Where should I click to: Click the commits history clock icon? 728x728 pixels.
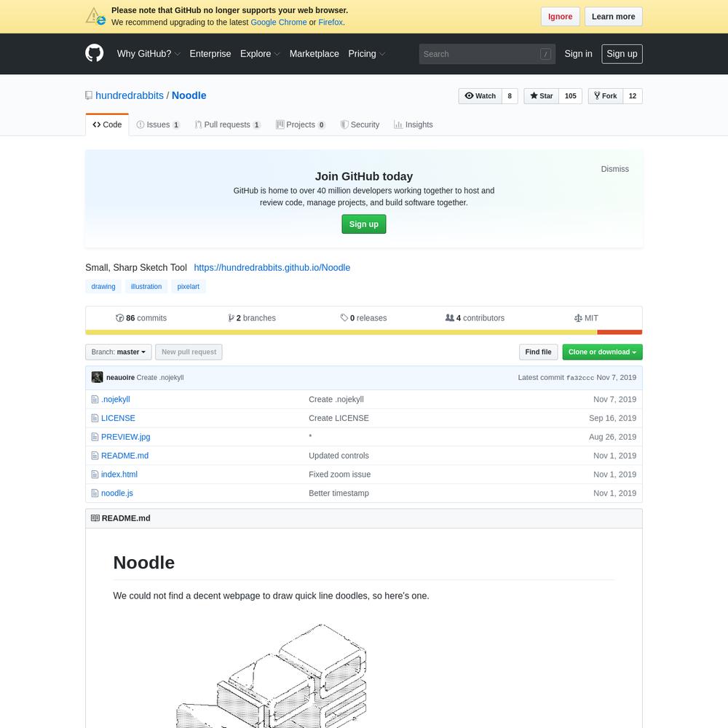120,318
